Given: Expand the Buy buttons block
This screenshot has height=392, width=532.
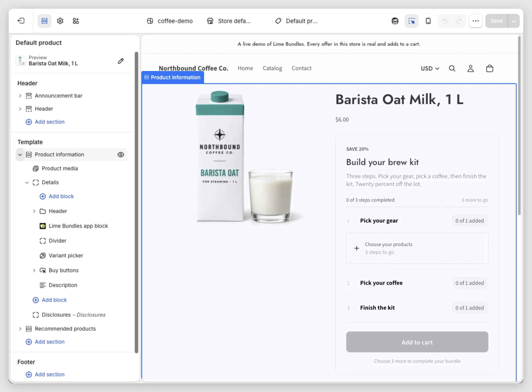Looking at the screenshot, I should point(34,270).
